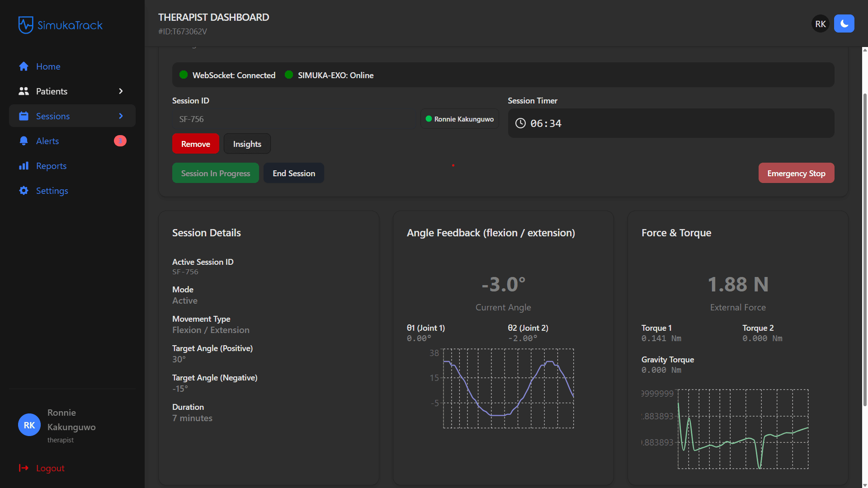Open the RK avatar menu in header
This screenshot has height=488, width=868.
pos(820,24)
